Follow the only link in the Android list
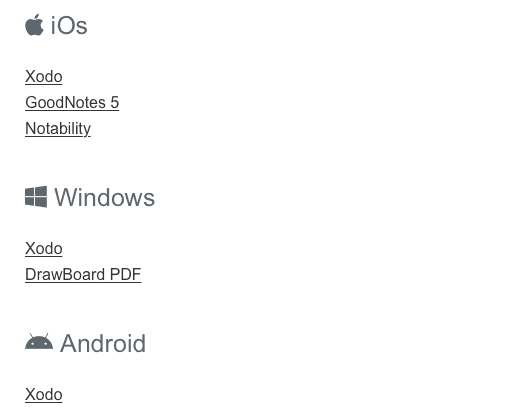The image size is (507, 417). [x=44, y=394]
